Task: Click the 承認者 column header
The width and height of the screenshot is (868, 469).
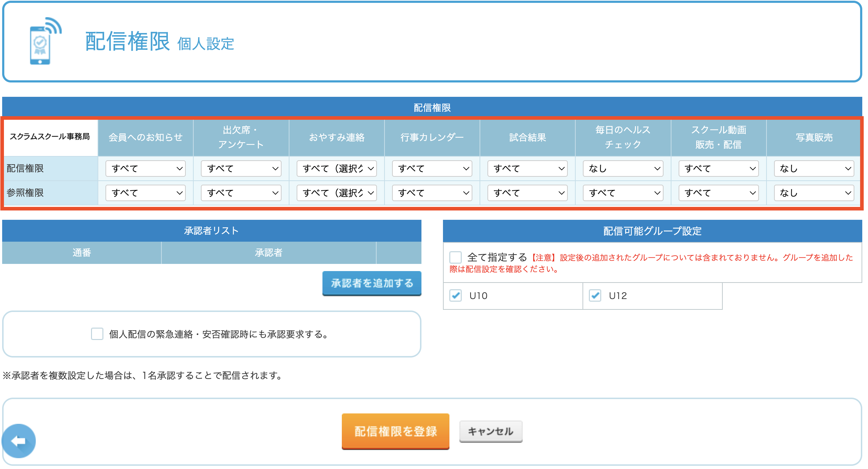Action: pyautogui.click(x=269, y=253)
